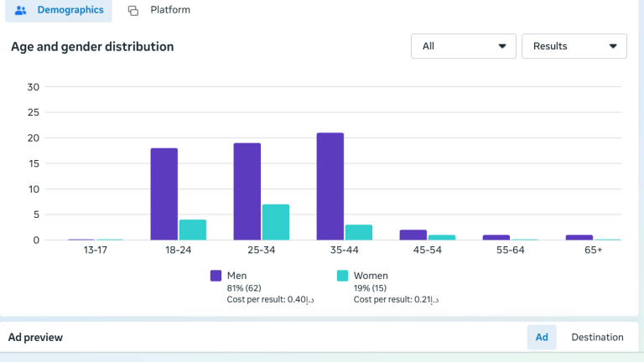Viewport: 644px width, 362px height.
Task: Click the Age and gender distribution heading
Action: pyautogui.click(x=92, y=47)
